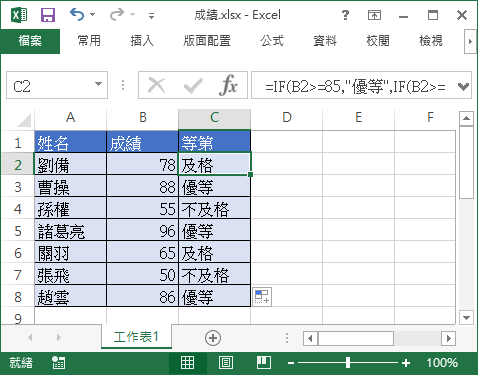
Task: Select cell containing 劉備
Action: pyautogui.click(x=70, y=165)
